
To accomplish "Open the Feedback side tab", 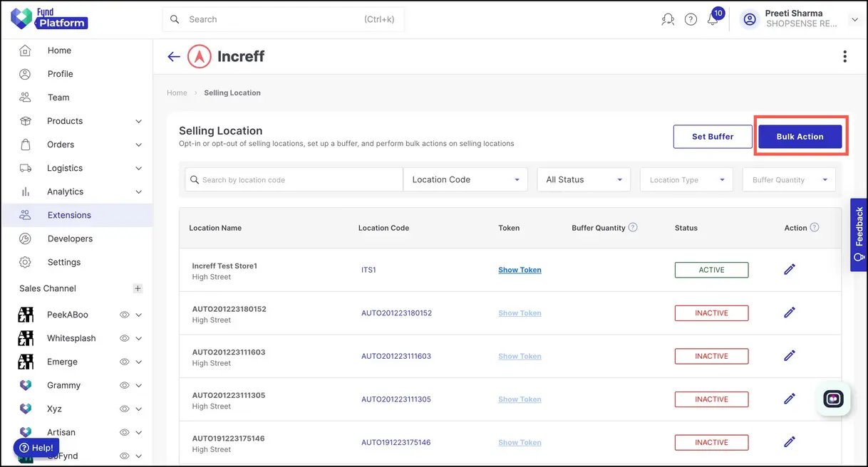I will [x=859, y=235].
